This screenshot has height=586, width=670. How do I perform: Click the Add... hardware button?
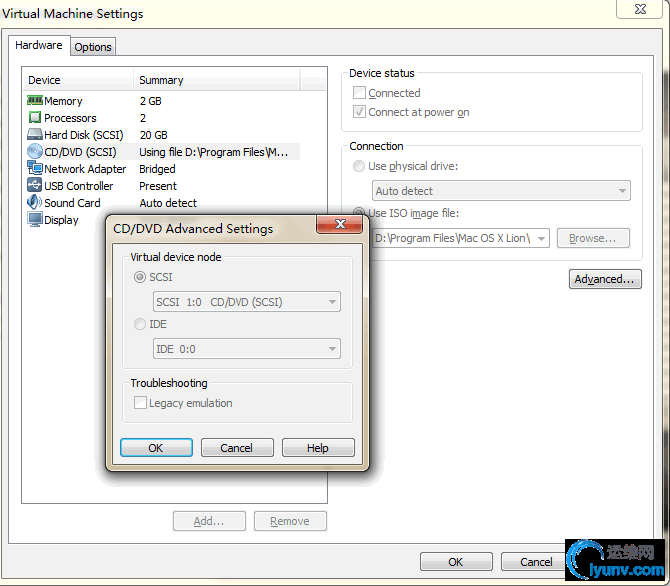point(209,521)
